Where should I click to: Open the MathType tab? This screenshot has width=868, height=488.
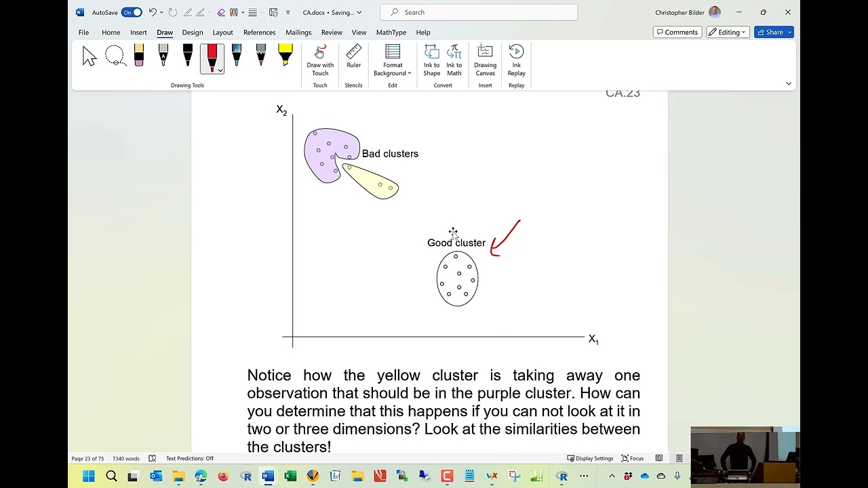[x=391, y=33]
